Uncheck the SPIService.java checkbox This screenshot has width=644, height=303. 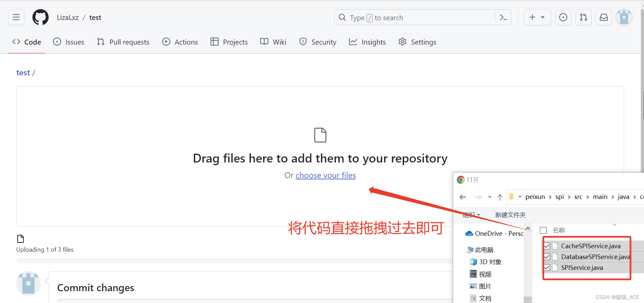click(547, 268)
